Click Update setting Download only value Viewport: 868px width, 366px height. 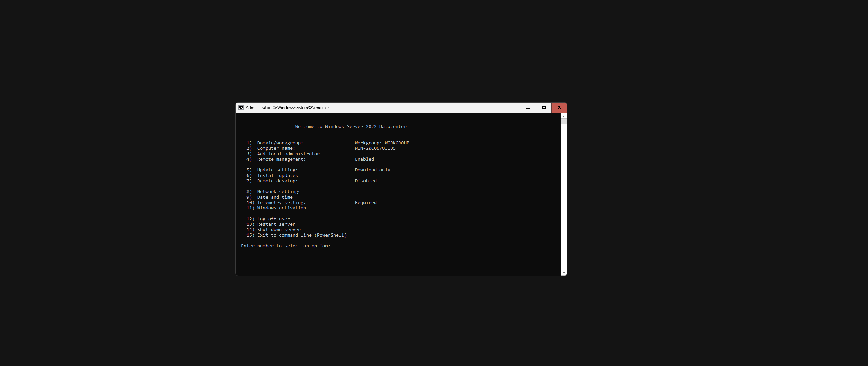372,170
